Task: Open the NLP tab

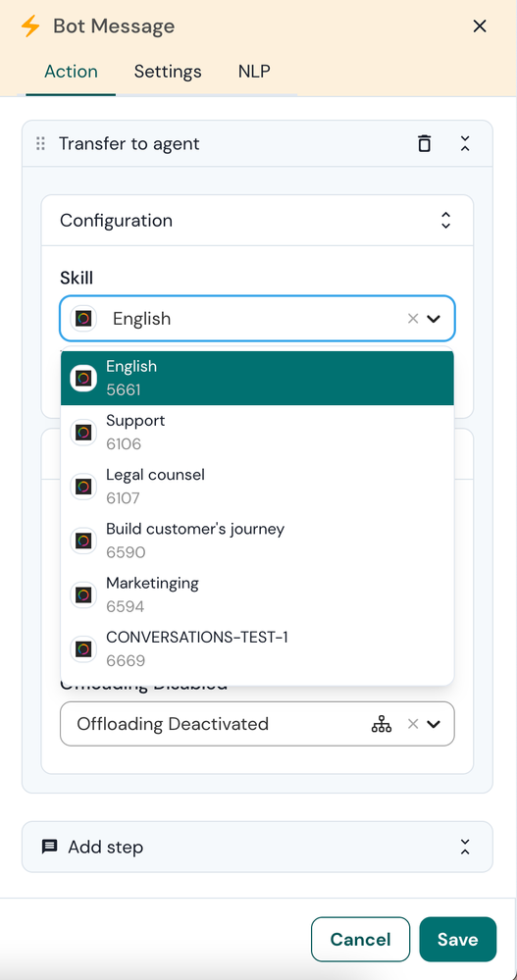Action: click(x=254, y=72)
